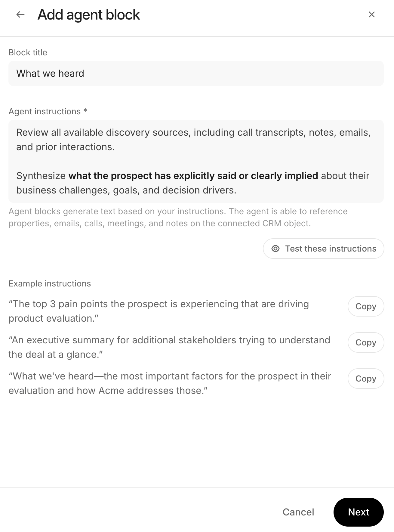The height and width of the screenshot is (532, 394).
Task: Click the "Block title" field label
Action: click(28, 52)
